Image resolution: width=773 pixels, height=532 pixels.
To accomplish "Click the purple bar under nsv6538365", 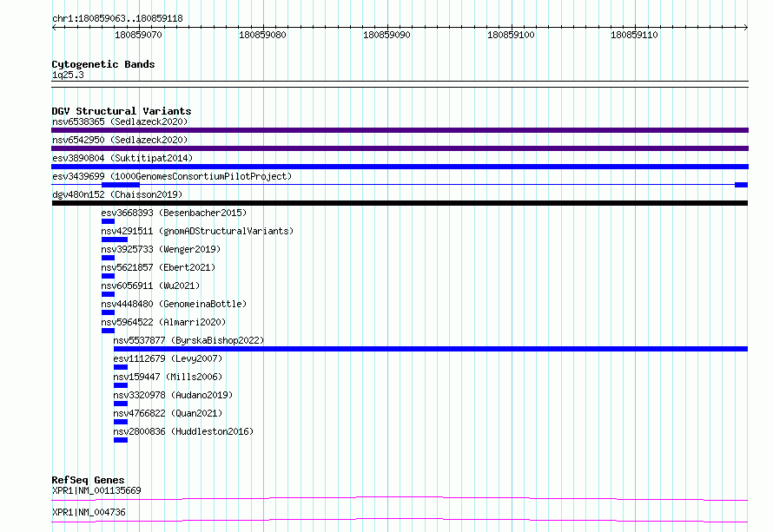I will [400, 130].
